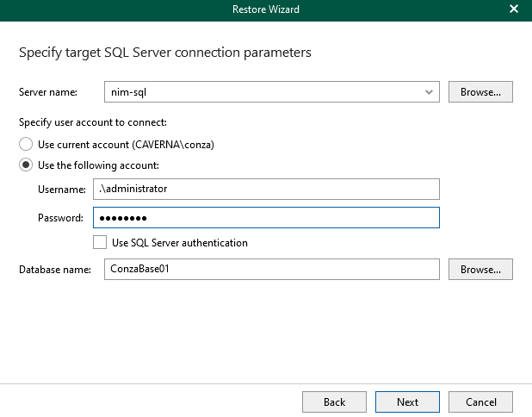Expand the Server name dropdown arrow

pyautogui.click(x=430, y=91)
